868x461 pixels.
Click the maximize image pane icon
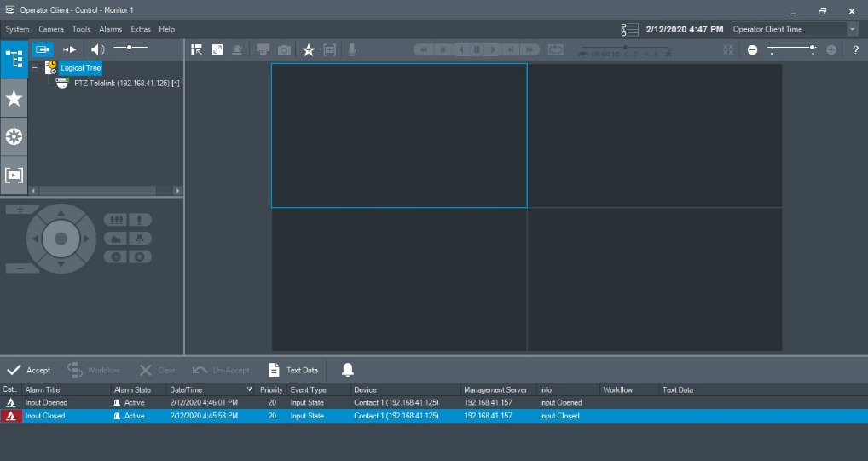click(x=217, y=50)
